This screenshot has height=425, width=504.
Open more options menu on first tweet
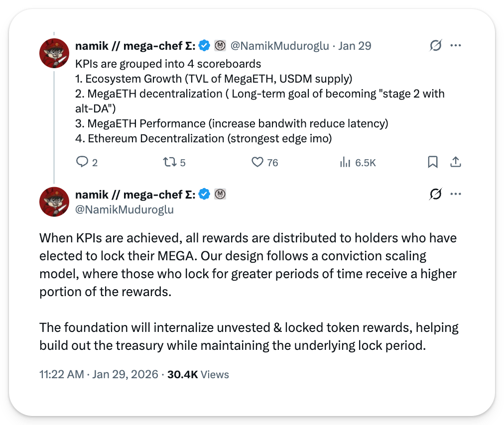[x=456, y=46]
